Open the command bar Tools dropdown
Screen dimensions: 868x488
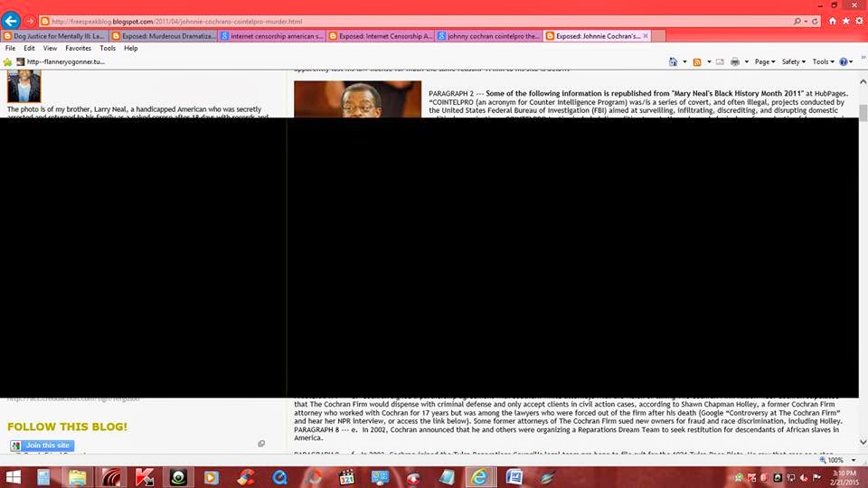pos(823,61)
